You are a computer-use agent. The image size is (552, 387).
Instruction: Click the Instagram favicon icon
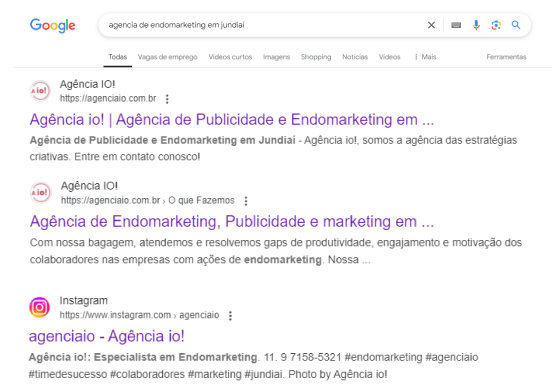coord(39,307)
